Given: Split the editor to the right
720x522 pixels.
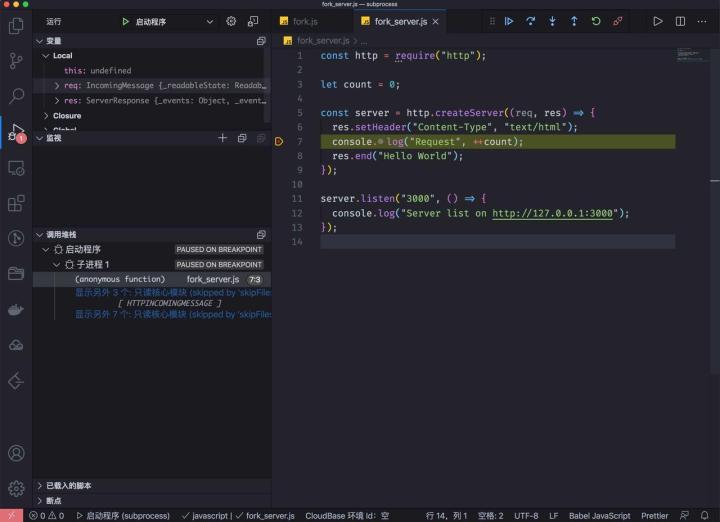Looking at the screenshot, I should point(681,20).
